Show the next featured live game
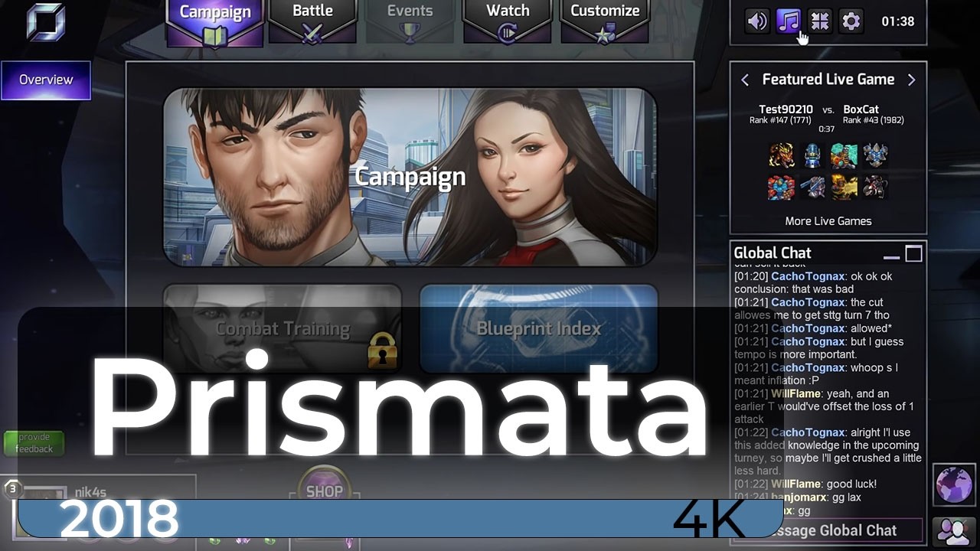 pos(911,80)
